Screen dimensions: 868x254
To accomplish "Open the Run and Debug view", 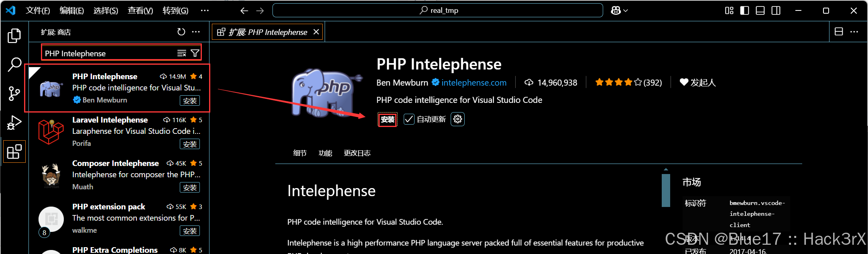I will coord(14,123).
